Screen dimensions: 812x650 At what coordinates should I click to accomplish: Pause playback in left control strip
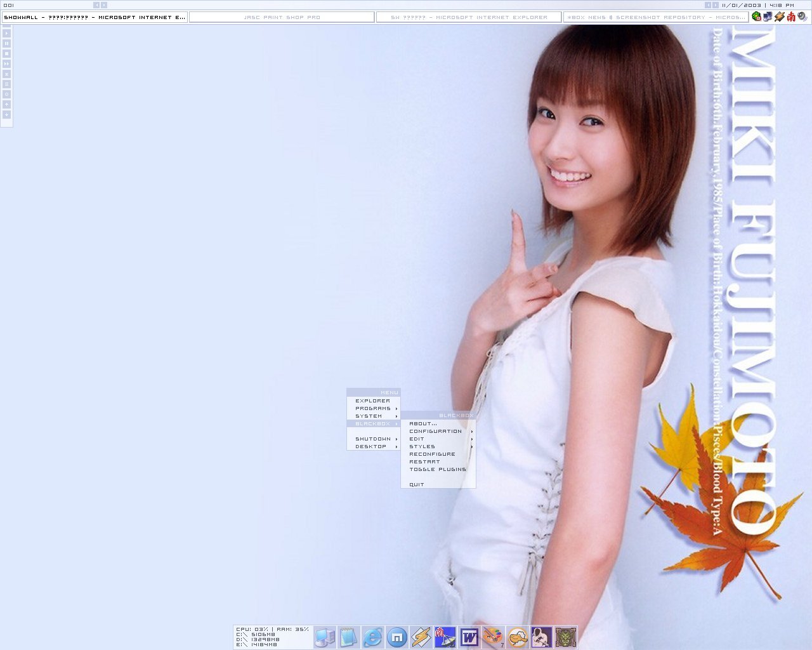click(x=7, y=43)
